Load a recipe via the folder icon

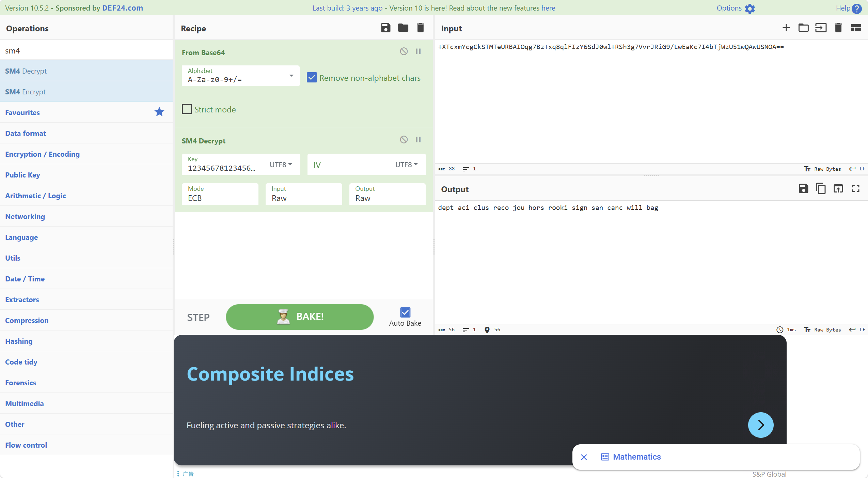pos(403,28)
